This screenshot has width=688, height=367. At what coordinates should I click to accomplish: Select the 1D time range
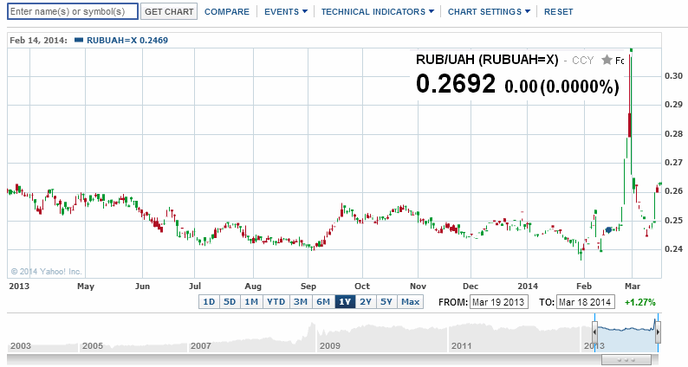pos(209,302)
